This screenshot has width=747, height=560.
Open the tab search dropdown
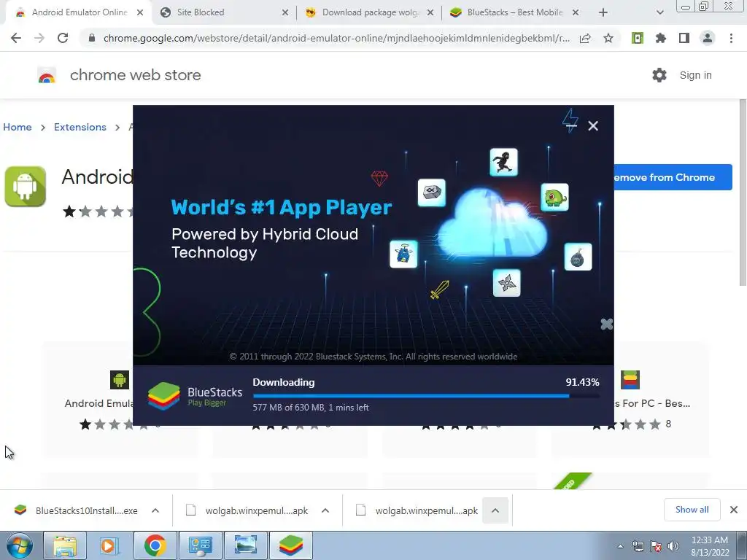[659, 12]
